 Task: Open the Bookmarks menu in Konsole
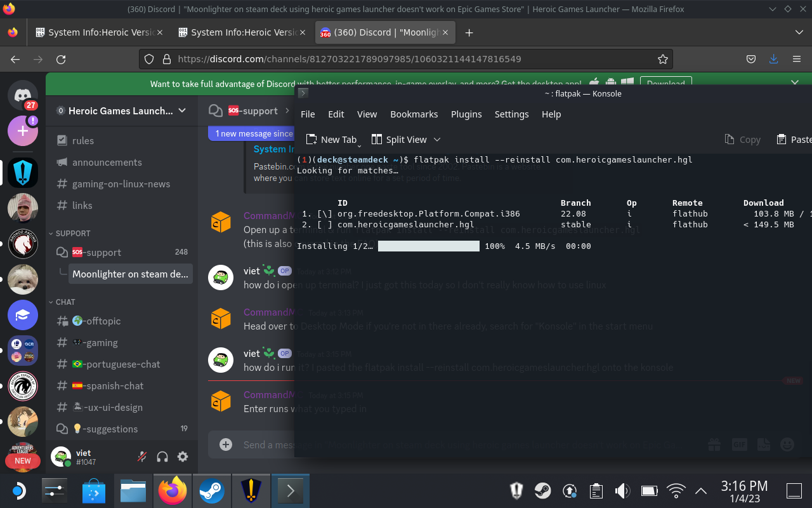414,114
